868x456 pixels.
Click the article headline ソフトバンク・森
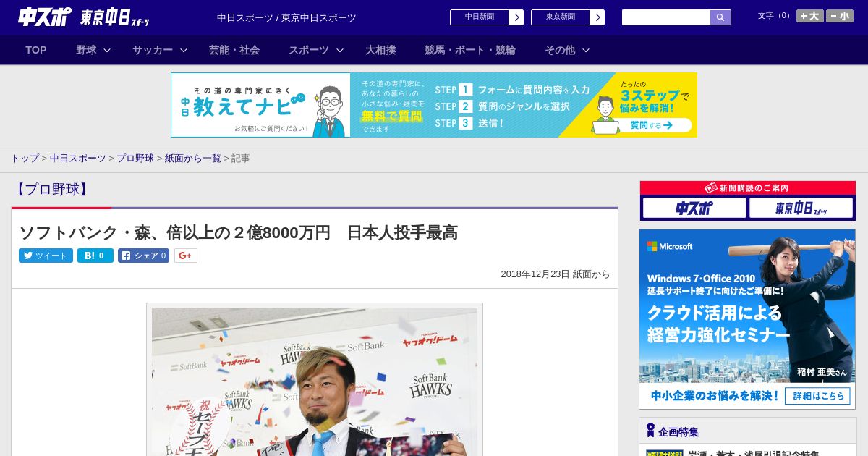click(239, 232)
